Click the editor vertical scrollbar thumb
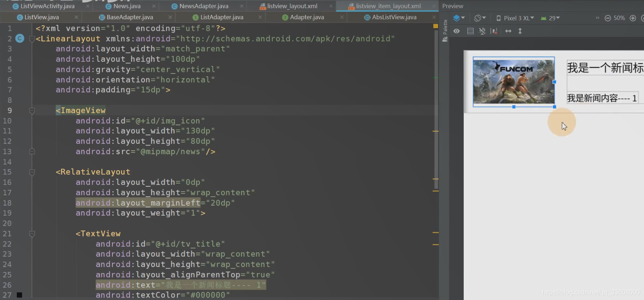This screenshot has height=300, width=644. pyautogui.click(x=436, y=109)
